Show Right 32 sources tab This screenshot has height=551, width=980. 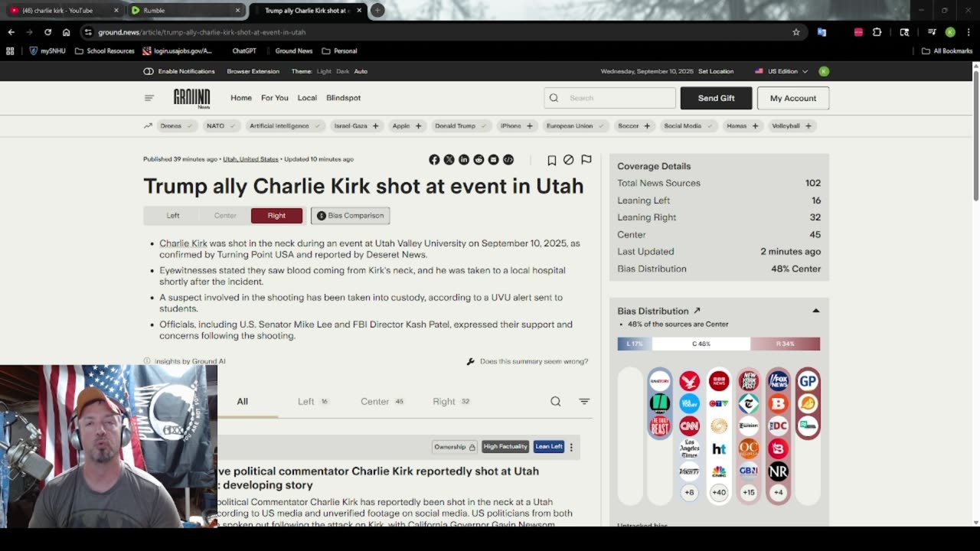[451, 401]
